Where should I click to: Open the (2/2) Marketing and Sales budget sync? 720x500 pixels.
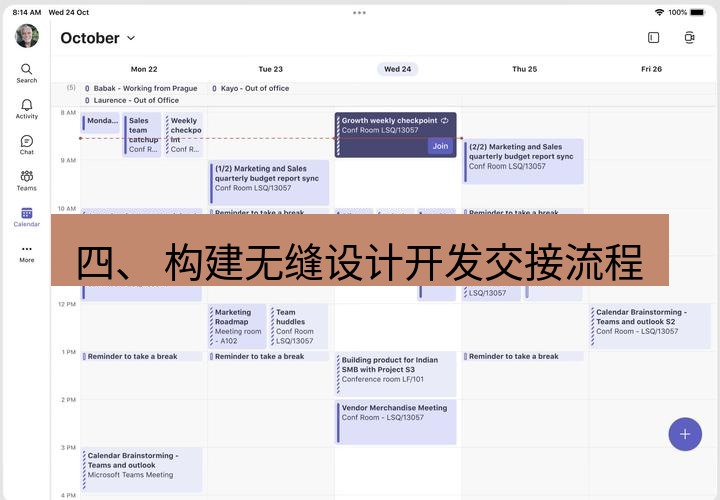click(x=523, y=161)
